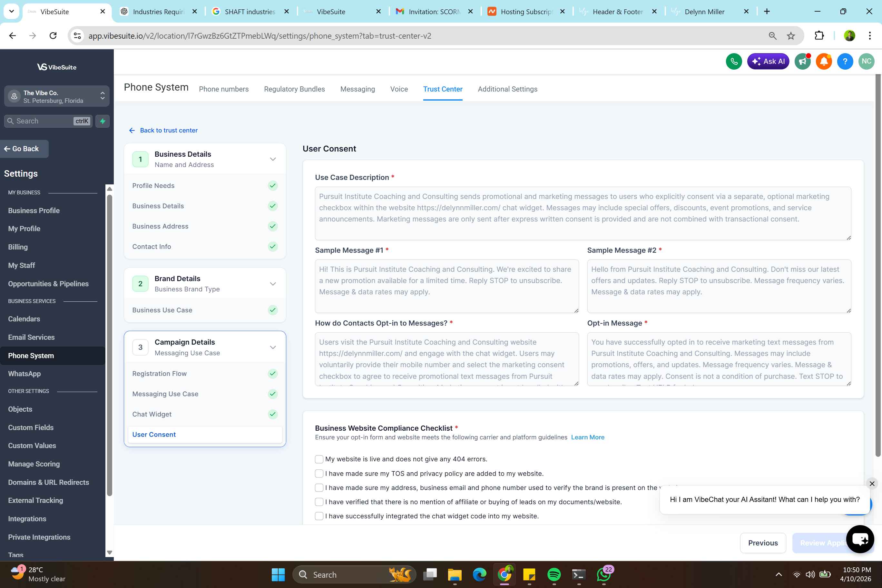This screenshot has height=588, width=882.
Task: Click sidebar scrollbar down arrow
Action: pos(110,552)
